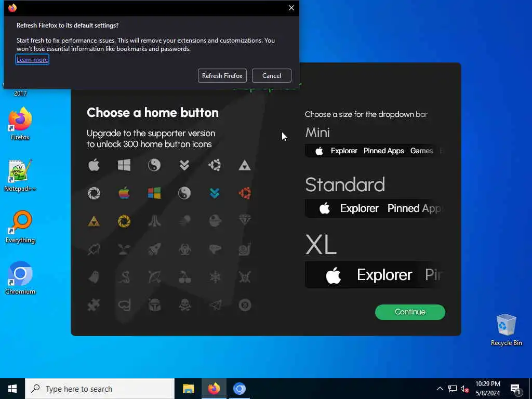The height and width of the screenshot is (399, 532).
Task: Click the locked biohazard symbol icon
Action: pyautogui.click(x=184, y=249)
